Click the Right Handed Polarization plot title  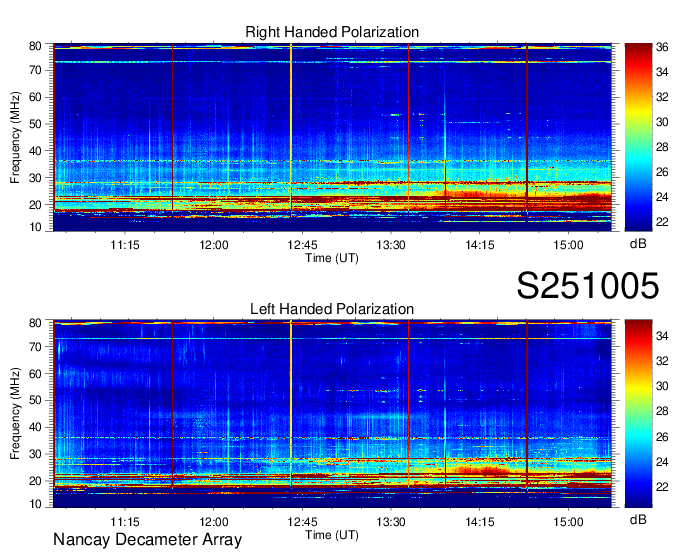[332, 33]
